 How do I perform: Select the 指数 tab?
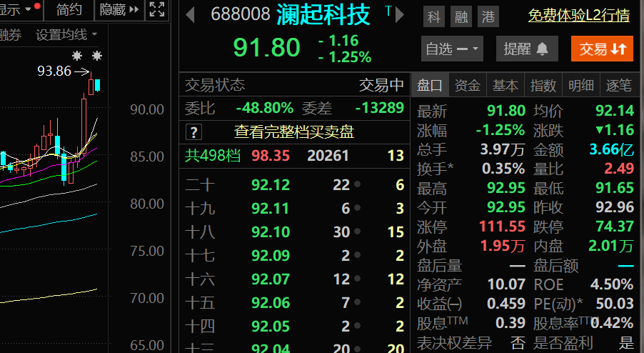pos(543,86)
